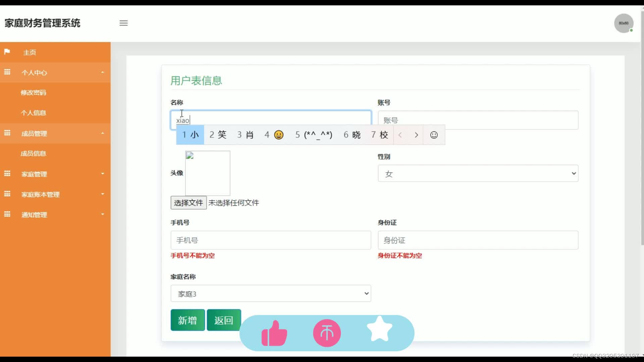Viewport: 644px width, 362px height.
Task: Select IME candidate 7 校
Action: [379, 135]
